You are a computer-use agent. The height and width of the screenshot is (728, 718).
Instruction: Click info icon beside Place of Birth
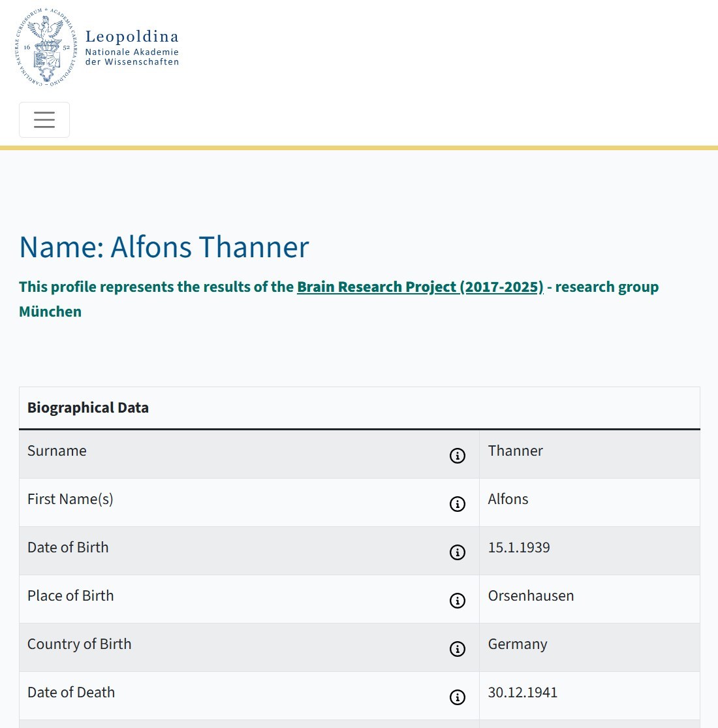(457, 600)
